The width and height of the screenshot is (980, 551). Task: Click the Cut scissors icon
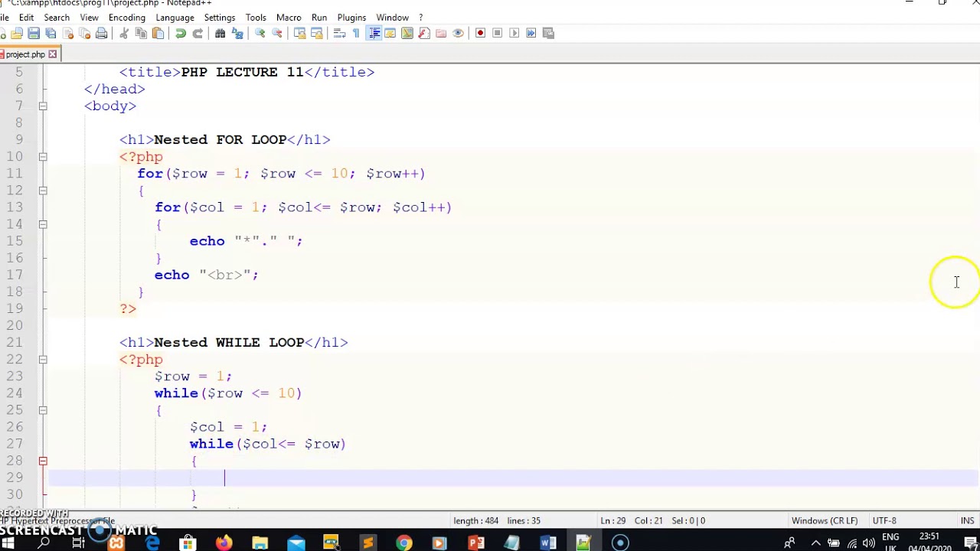124,33
